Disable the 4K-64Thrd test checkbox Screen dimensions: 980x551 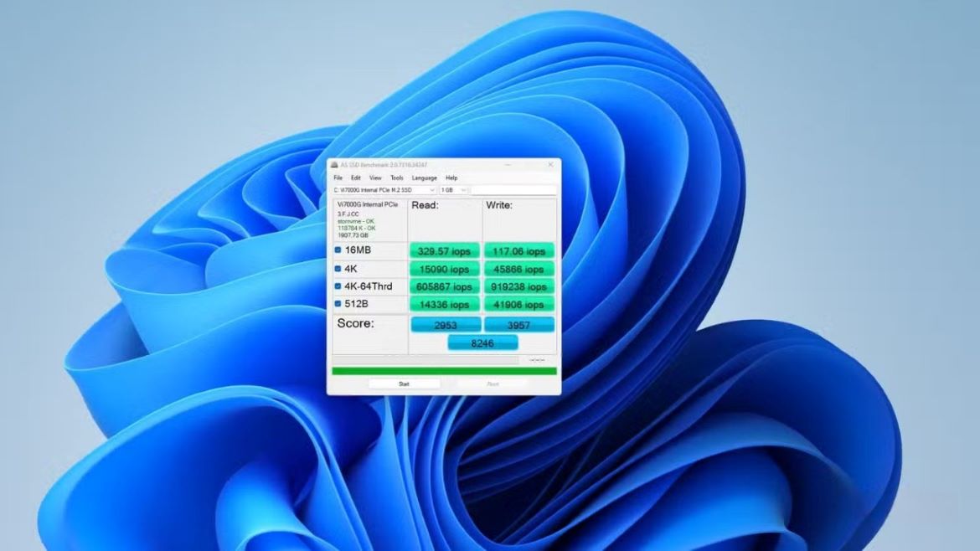pos(338,286)
